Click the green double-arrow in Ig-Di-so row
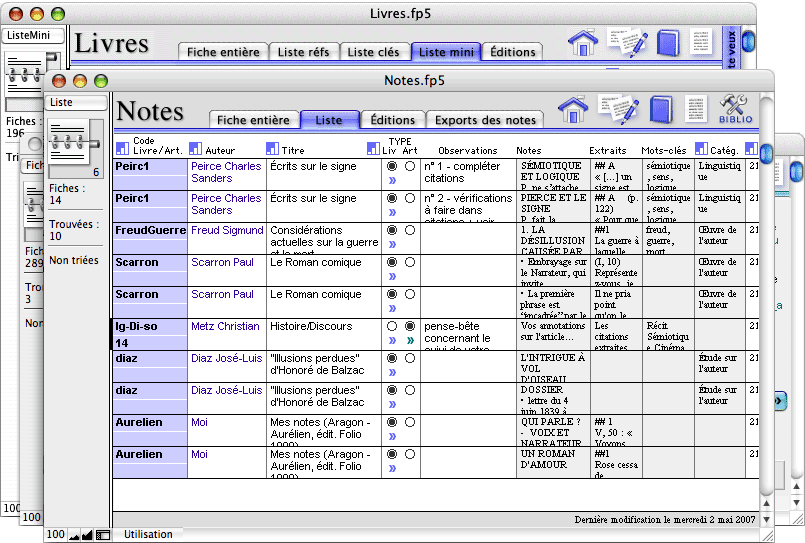The width and height of the screenshot is (805, 543). (x=410, y=340)
